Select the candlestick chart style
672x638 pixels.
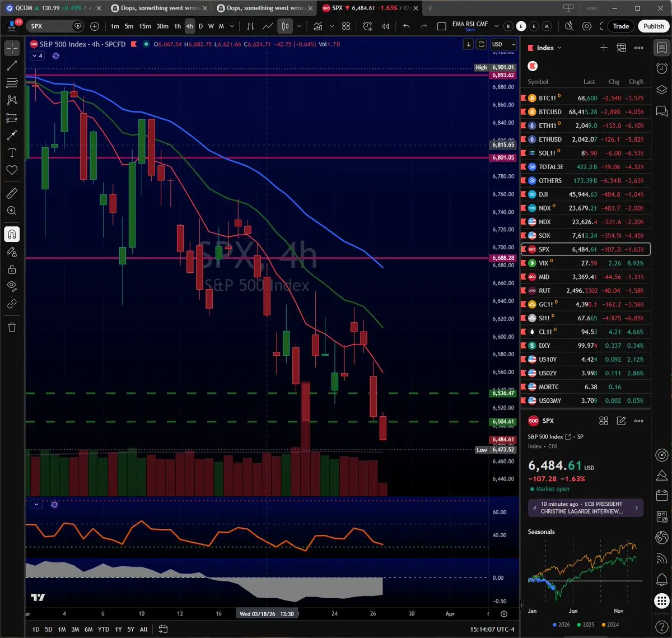tap(285, 26)
